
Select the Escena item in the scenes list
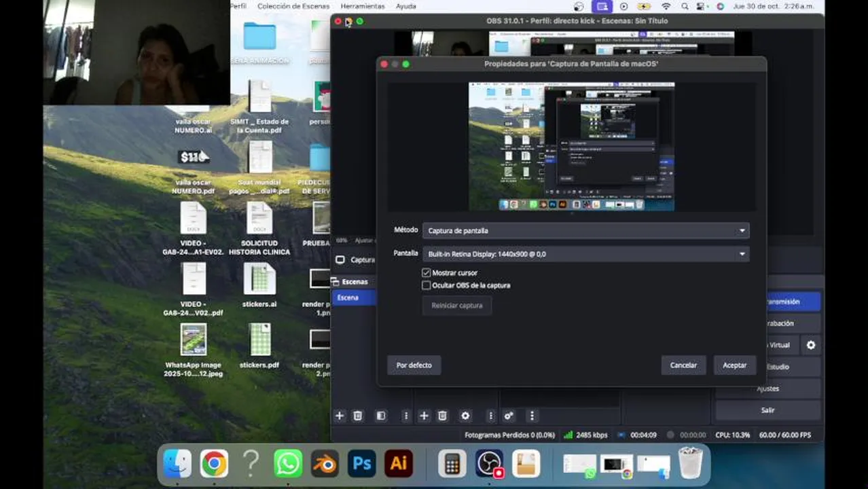pyautogui.click(x=354, y=297)
